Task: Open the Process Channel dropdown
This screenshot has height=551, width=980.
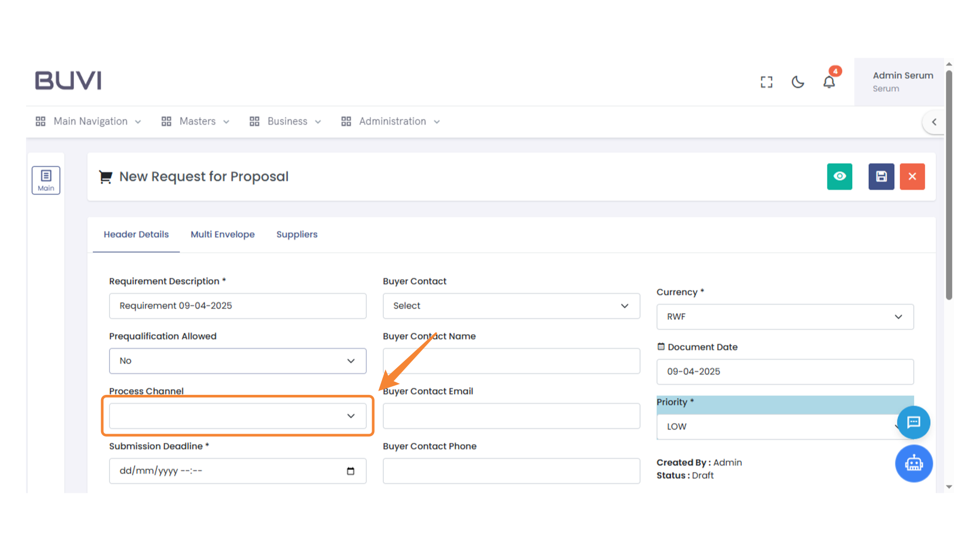Action: click(x=237, y=416)
